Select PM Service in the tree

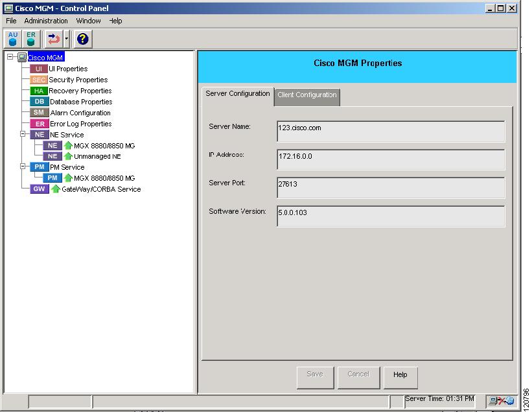pyautogui.click(x=67, y=167)
